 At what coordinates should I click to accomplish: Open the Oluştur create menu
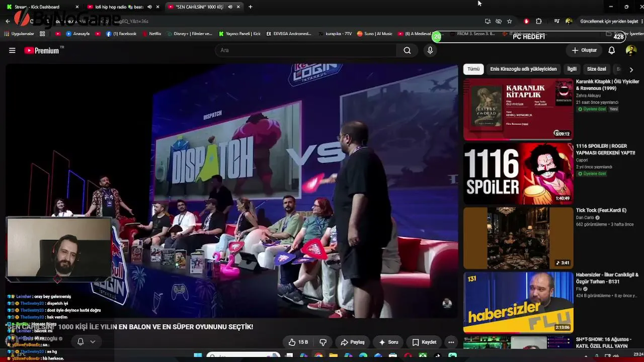click(x=584, y=50)
